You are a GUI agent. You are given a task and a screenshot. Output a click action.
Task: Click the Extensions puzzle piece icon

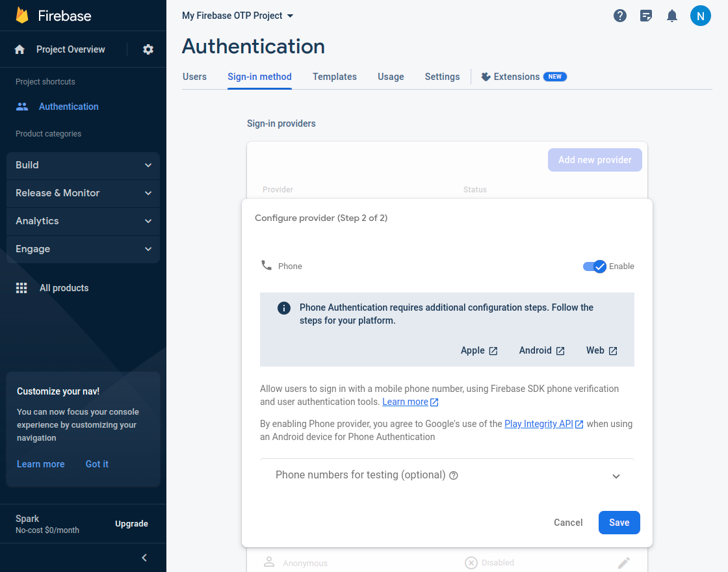[486, 76]
